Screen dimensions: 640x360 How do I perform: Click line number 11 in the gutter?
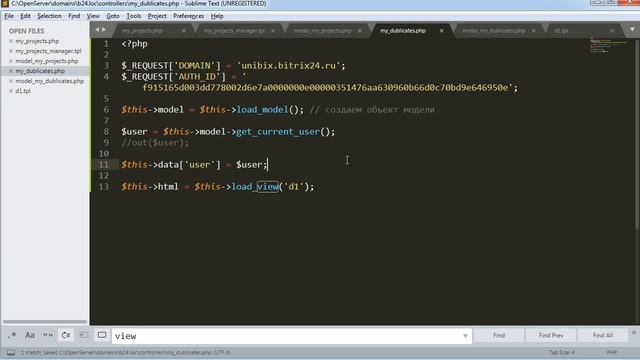click(x=103, y=164)
